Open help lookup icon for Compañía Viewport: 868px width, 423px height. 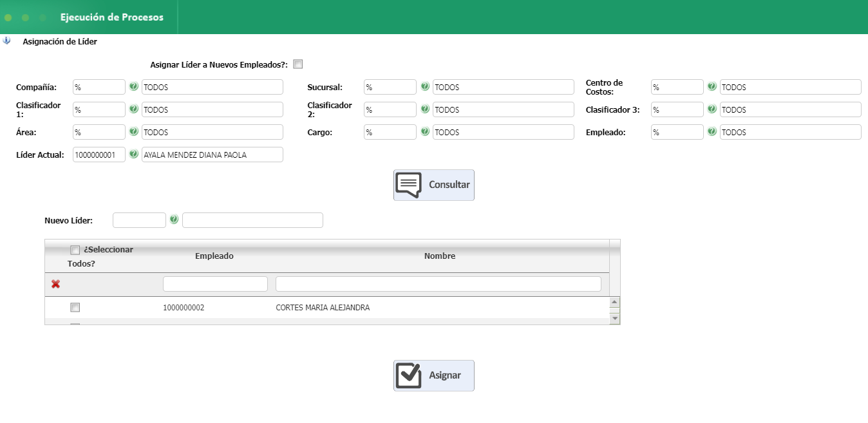[x=133, y=86]
